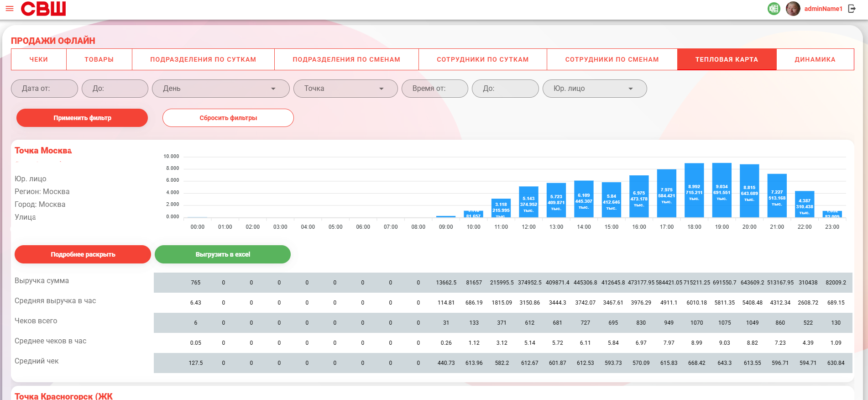Select the Тепловая карта tab
The height and width of the screenshot is (400, 868).
(x=727, y=59)
